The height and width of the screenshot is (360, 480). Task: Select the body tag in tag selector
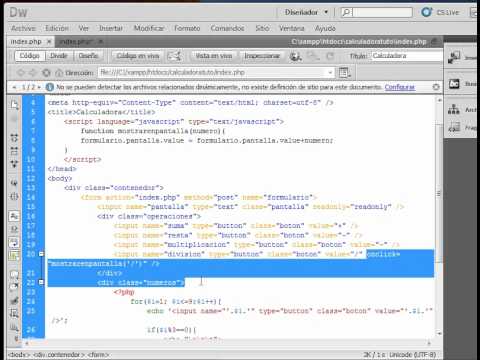pos(19,355)
